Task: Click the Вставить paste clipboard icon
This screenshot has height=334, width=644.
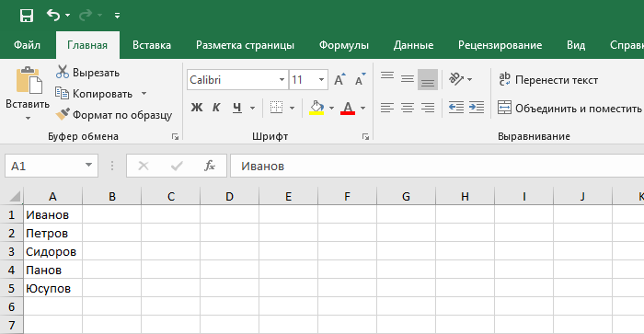Action: (29, 80)
